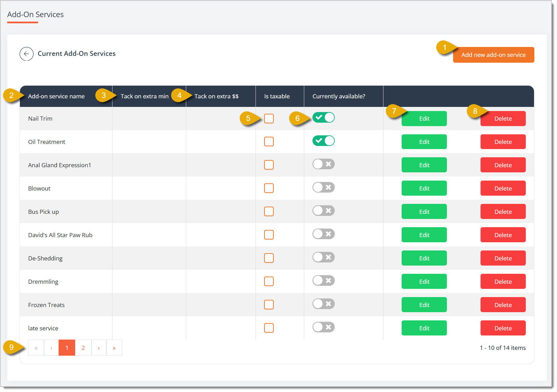Click the Nail Trim service name
The width and height of the screenshot is (557, 392).
coord(40,119)
